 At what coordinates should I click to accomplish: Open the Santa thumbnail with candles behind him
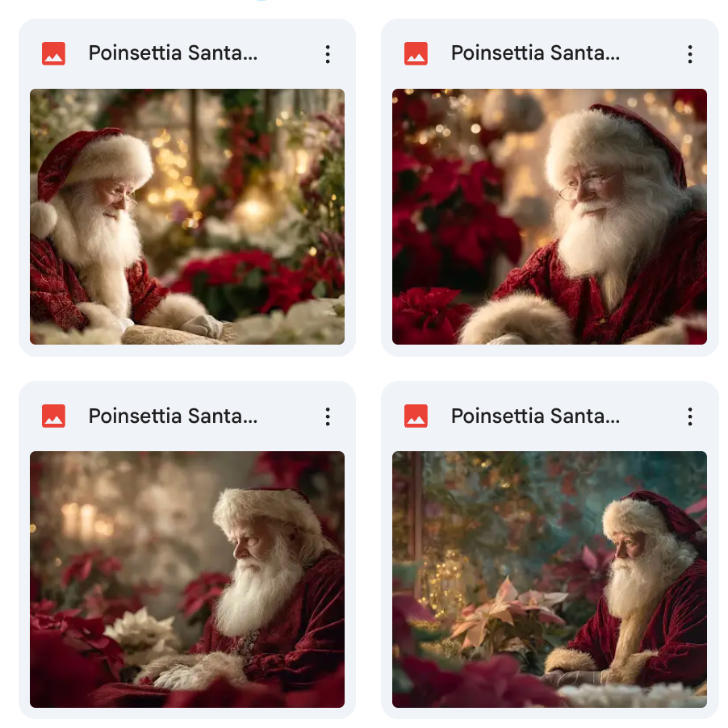(187, 579)
